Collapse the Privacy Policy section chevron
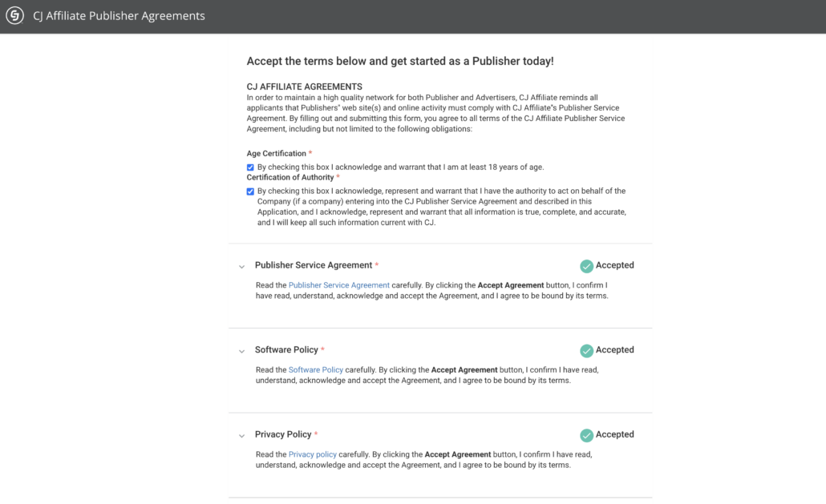826x504 pixels. coord(242,436)
